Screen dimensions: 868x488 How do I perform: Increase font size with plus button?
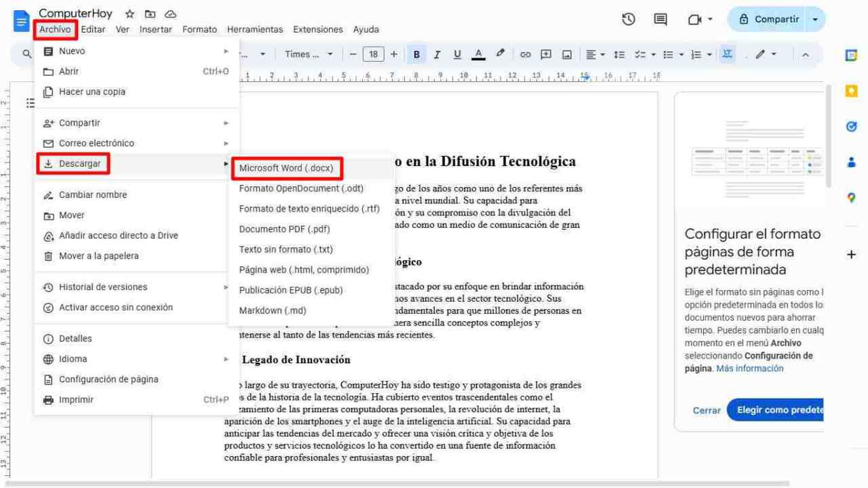(394, 54)
